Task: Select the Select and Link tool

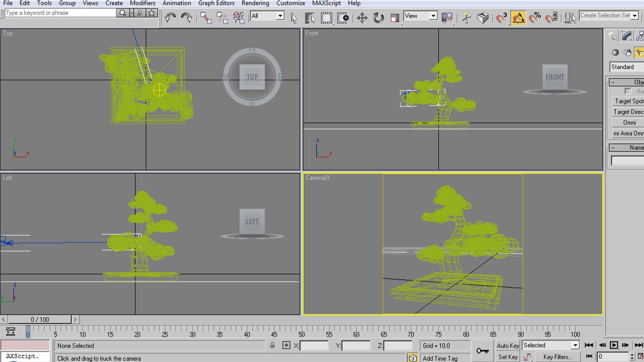Action: click(206, 17)
